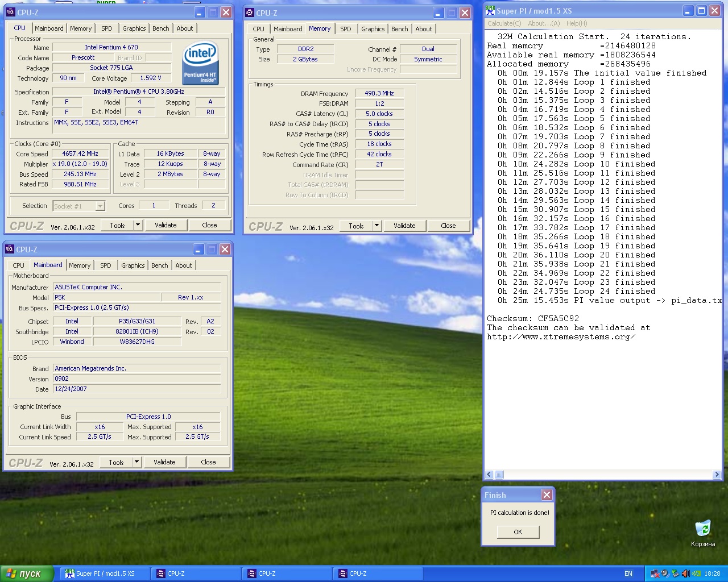Click the Tools button in the CPU-Z Memory window

coord(356,226)
